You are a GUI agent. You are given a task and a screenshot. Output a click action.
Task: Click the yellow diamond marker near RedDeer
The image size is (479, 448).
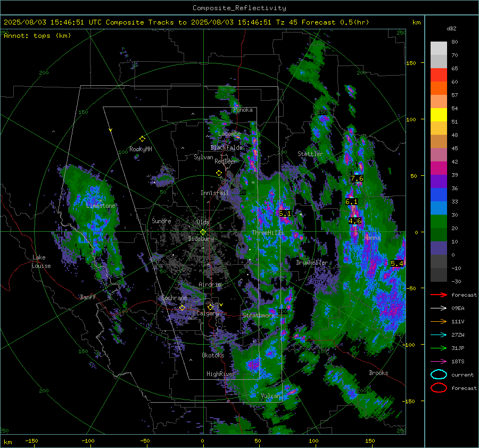pyautogui.click(x=219, y=173)
